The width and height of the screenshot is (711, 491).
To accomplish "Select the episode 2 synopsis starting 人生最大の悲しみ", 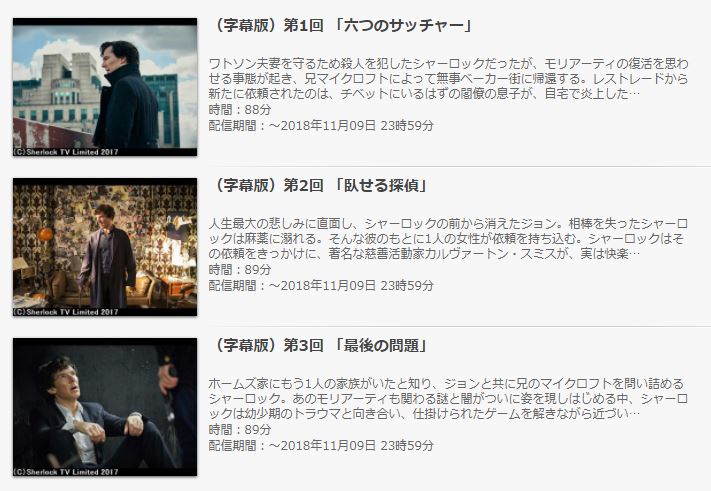I will [x=448, y=238].
